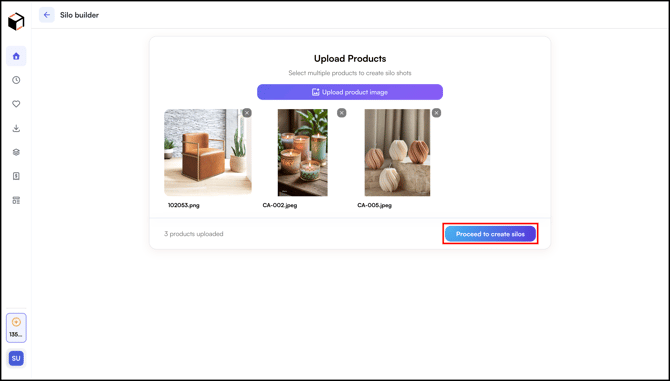This screenshot has width=670, height=381.
Task: Open the templates layout sidebar icon
Action: [16, 200]
